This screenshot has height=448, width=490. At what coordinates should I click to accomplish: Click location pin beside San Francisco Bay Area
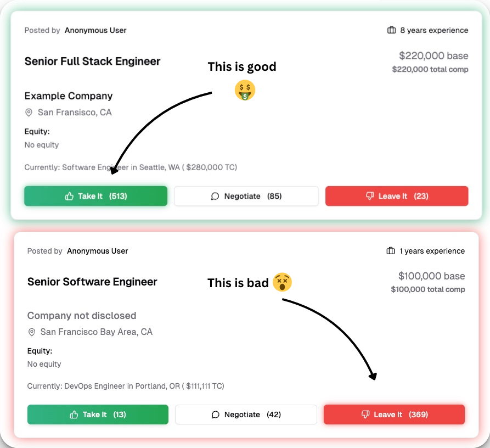[x=32, y=332]
